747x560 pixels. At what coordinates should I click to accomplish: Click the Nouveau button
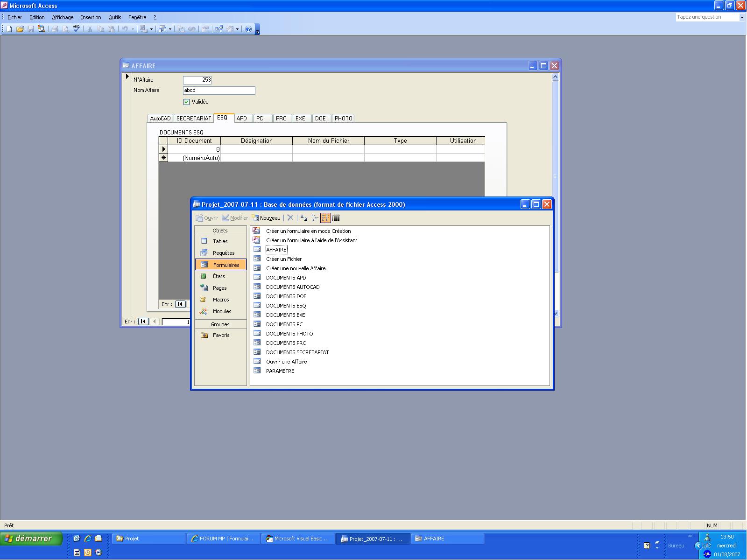266,218
